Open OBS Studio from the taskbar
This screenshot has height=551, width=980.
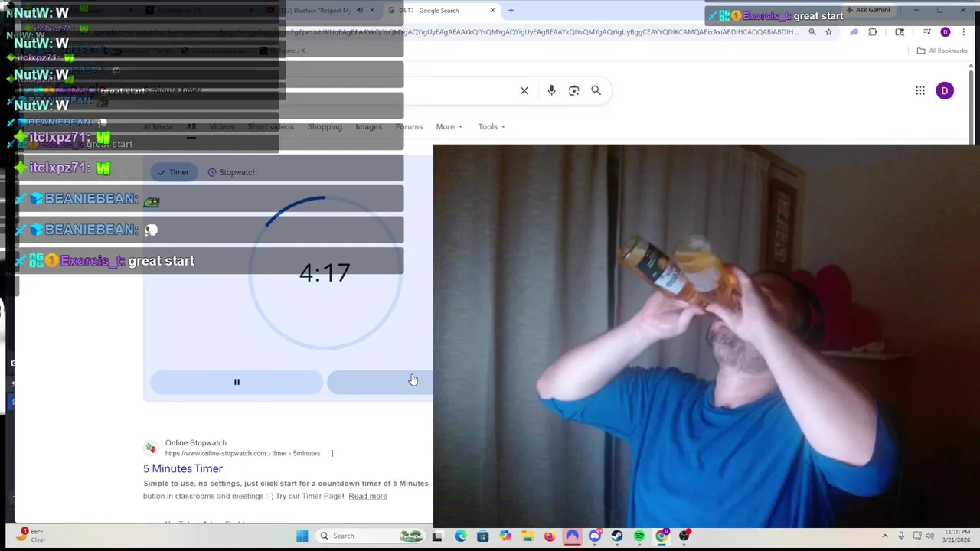(x=684, y=536)
